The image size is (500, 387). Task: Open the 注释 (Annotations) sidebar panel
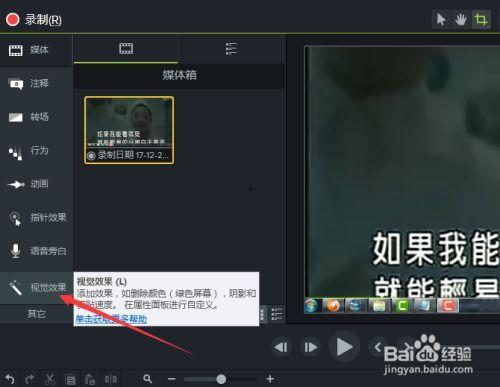pyautogui.click(x=36, y=83)
